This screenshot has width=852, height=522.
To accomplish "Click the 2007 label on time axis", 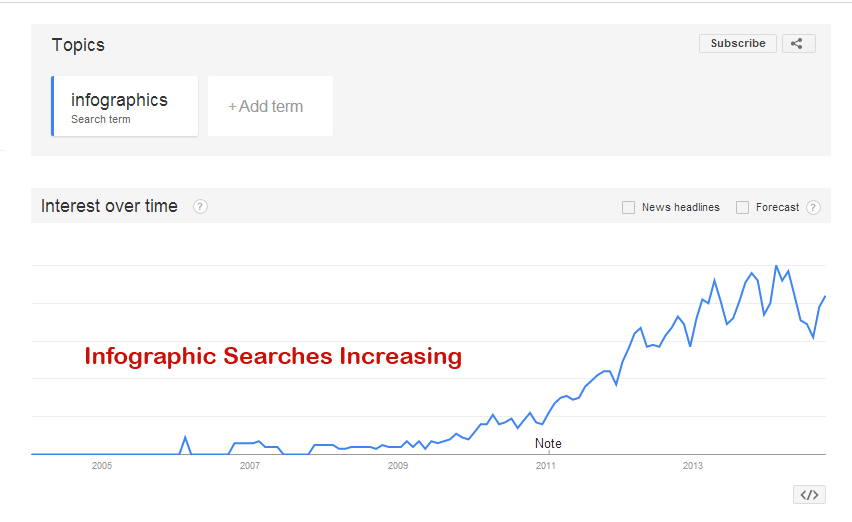I will coord(250,466).
